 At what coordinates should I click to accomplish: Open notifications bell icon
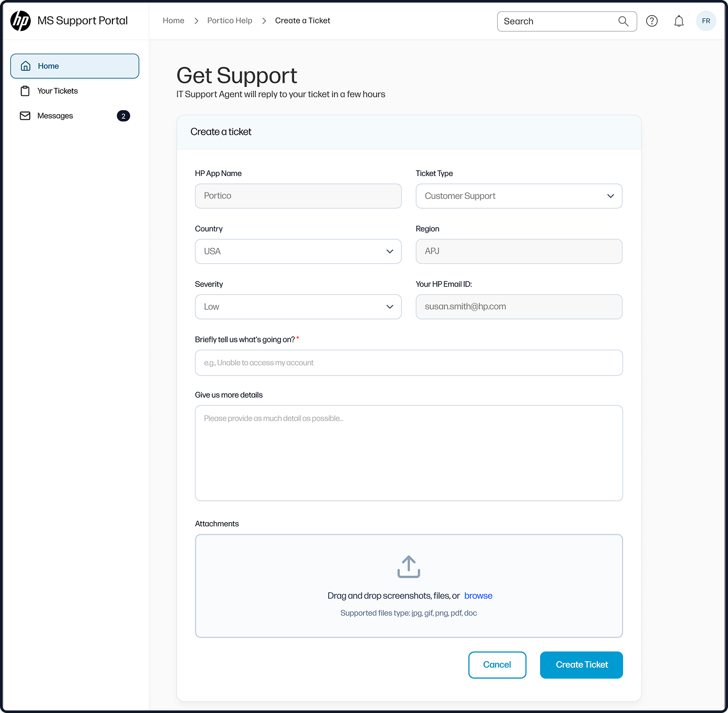(x=678, y=21)
